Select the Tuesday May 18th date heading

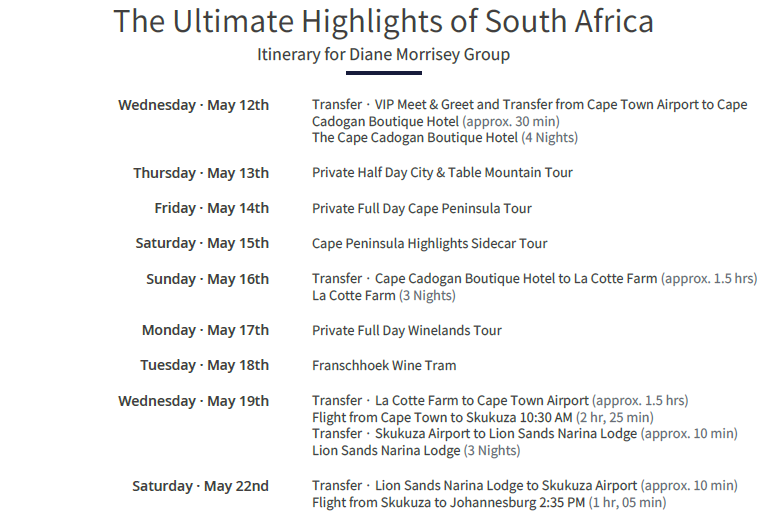click(x=204, y=365)
